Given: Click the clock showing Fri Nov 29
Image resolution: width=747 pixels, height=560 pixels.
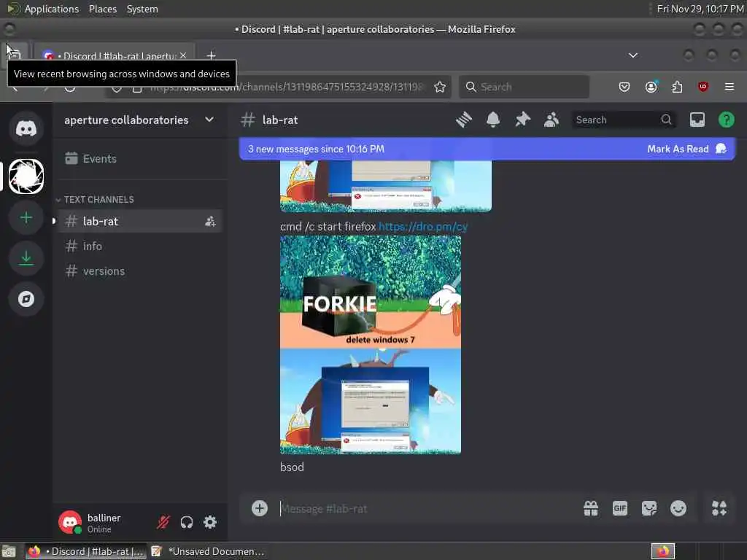Looking at the screenshot, I should click(700, 9).
